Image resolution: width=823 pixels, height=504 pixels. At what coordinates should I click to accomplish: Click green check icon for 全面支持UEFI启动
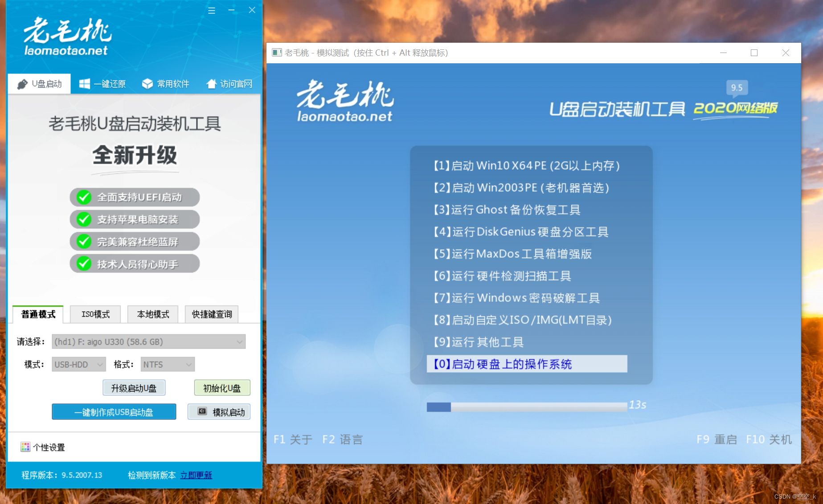pyautogui.click(x=84, y=197)
